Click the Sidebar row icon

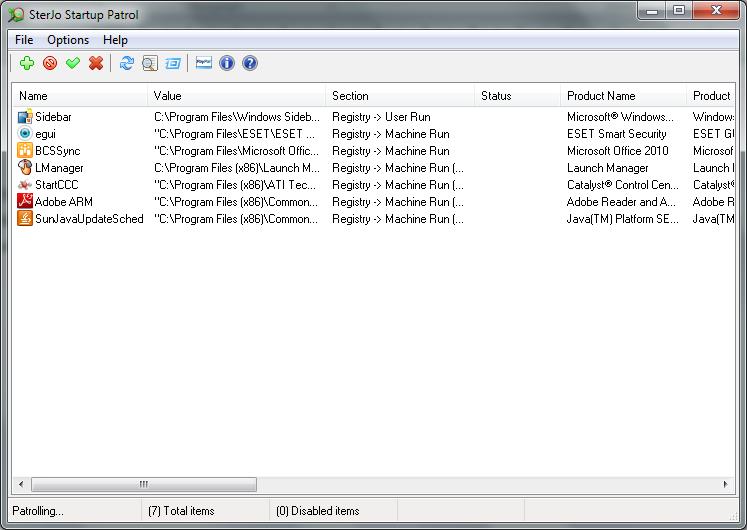(25, 117)
